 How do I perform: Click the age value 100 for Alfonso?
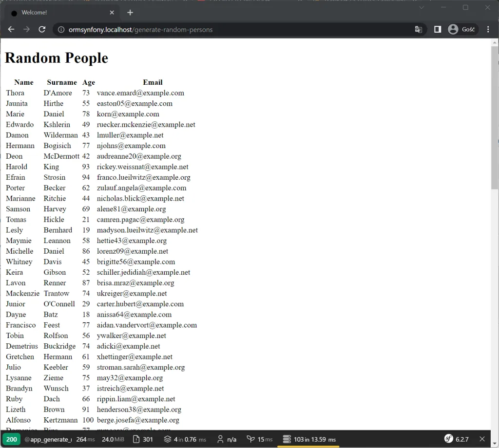(x=88, y=420)
